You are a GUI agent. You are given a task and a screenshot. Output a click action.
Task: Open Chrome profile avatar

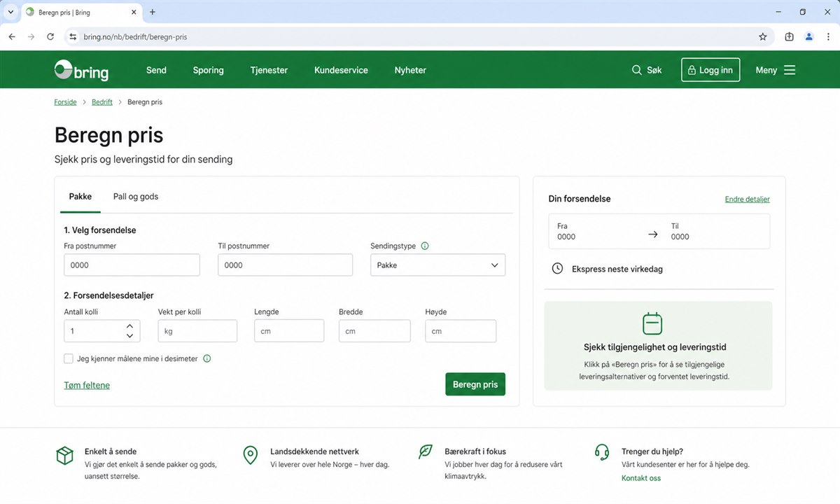coord(809,36)
